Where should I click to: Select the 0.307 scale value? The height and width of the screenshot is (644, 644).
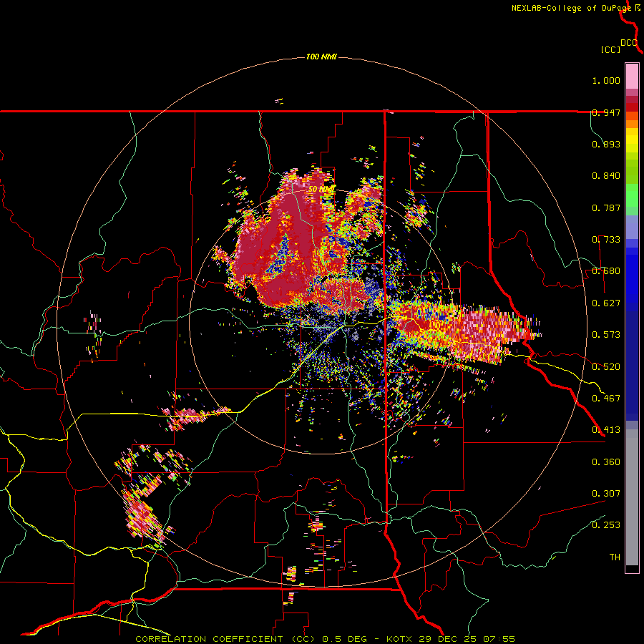click(x=606, y=494)
